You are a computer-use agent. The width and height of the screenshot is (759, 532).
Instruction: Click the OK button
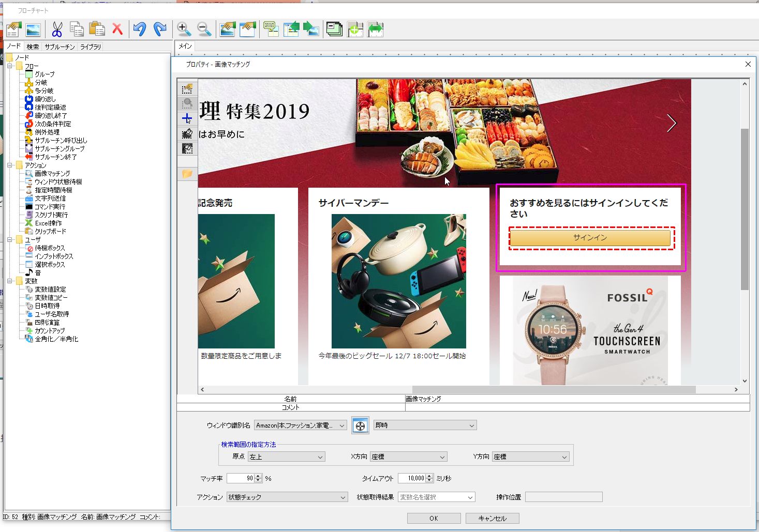[x=434, y=519]
